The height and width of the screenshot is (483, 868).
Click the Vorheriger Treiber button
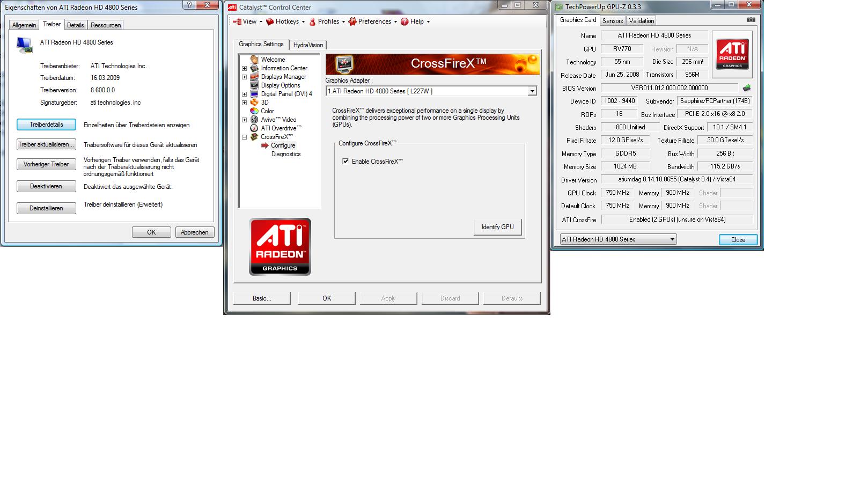[46, 164]
